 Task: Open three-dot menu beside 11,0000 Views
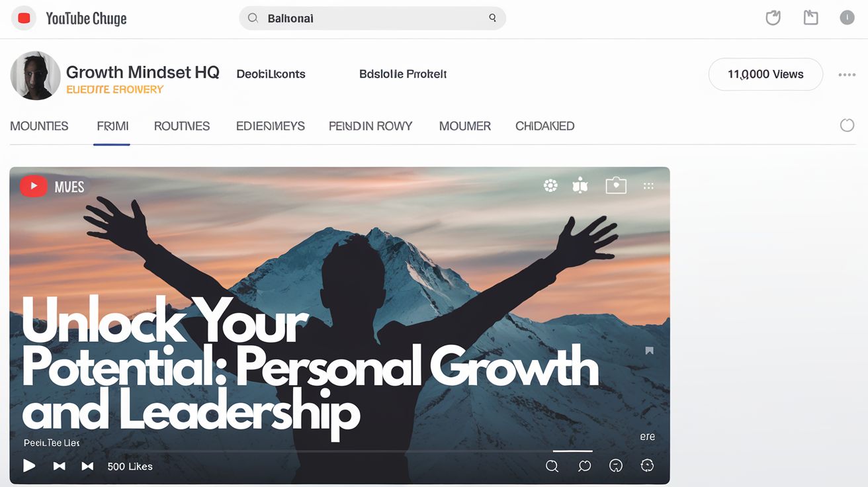(847, 75)
